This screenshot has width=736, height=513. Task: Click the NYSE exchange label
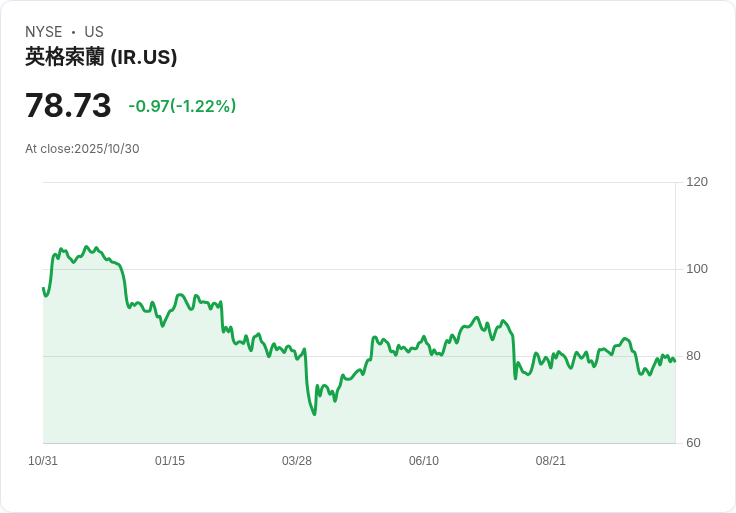coord(44,32)
